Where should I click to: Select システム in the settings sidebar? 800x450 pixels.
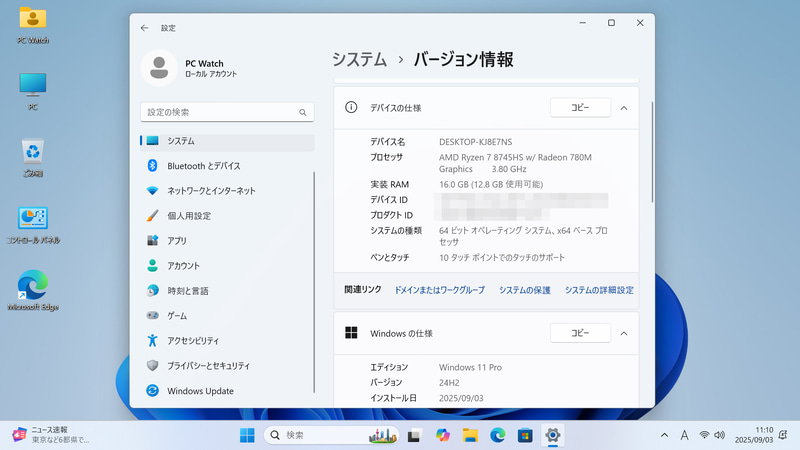pos(228,141)
